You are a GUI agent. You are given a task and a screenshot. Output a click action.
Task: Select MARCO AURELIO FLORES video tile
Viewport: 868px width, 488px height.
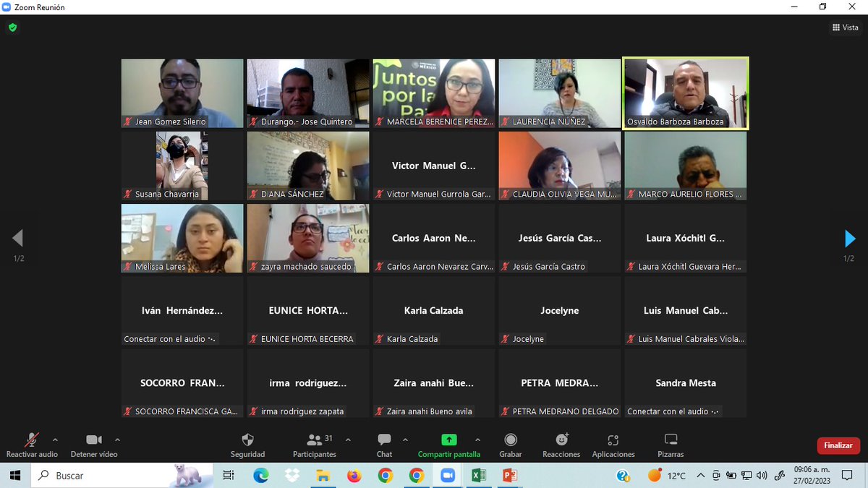point(686,166)
